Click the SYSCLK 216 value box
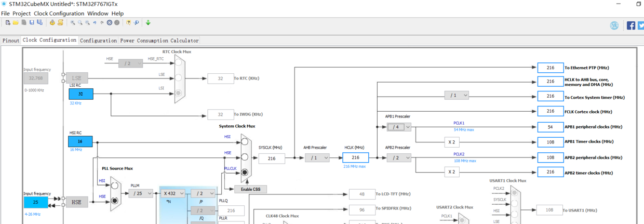 [272, 158]
